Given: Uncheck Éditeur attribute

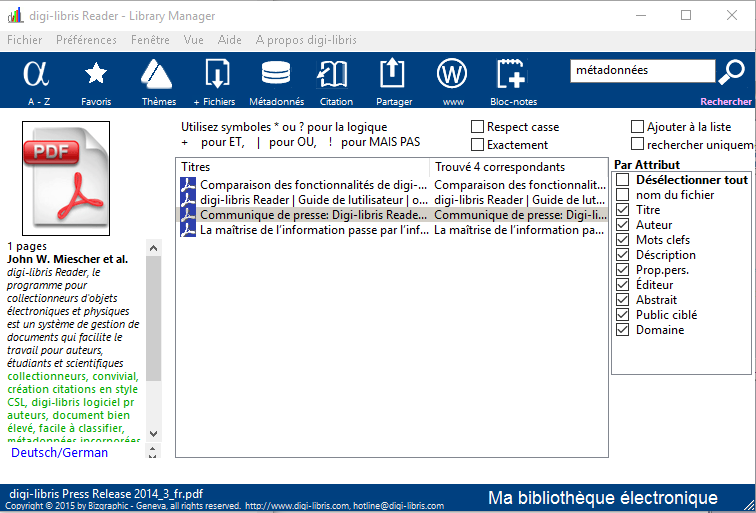Looking at the screenshot, I should (x=623, y=285).
